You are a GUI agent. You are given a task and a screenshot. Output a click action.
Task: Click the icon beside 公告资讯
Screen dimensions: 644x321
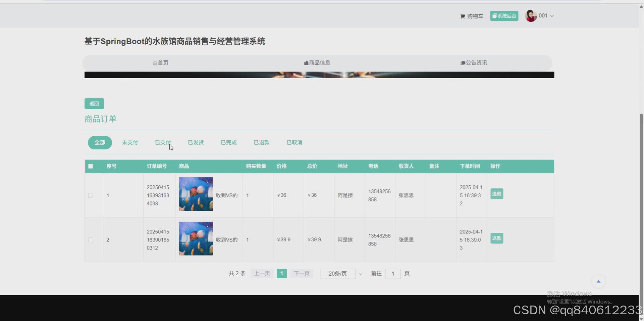[463, 63]
